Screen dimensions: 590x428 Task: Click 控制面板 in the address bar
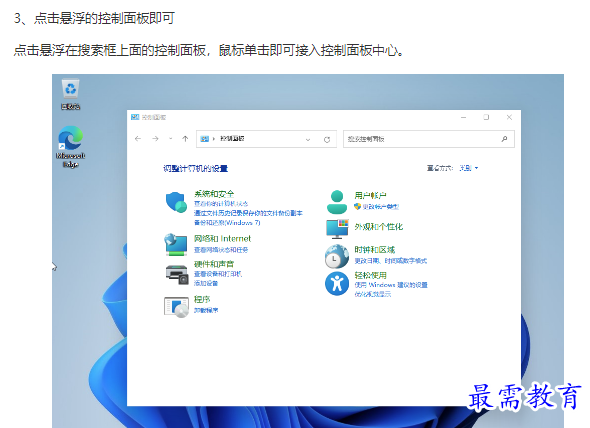coord(232,139)
